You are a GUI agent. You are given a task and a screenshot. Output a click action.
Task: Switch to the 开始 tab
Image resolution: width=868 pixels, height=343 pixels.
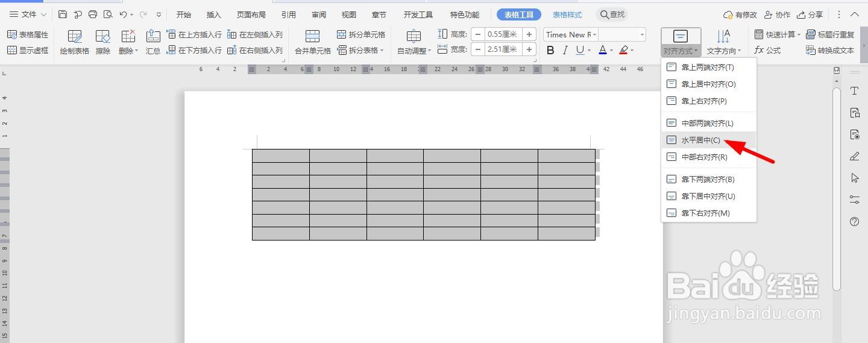tap(184, 14)
